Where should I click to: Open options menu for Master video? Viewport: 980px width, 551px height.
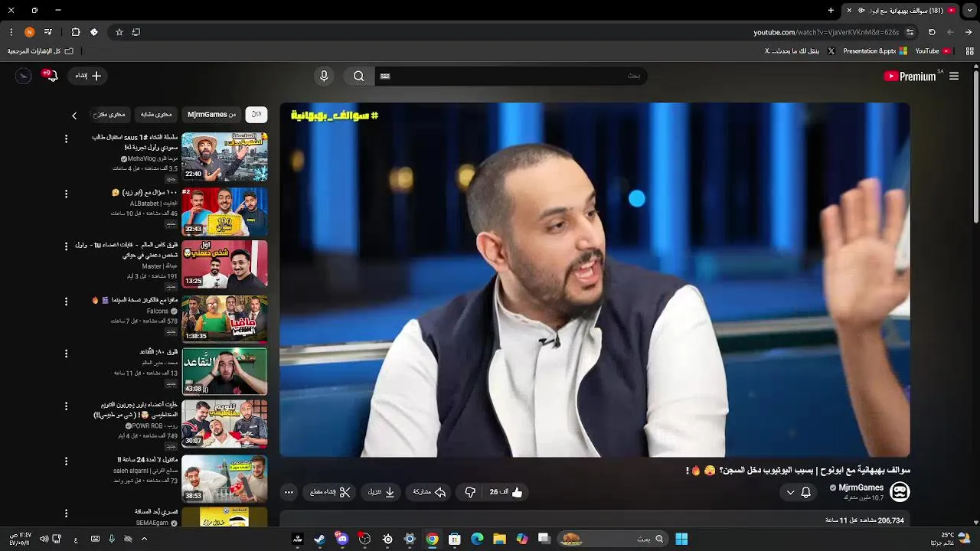pyautogui.click(x=66, y=246)
